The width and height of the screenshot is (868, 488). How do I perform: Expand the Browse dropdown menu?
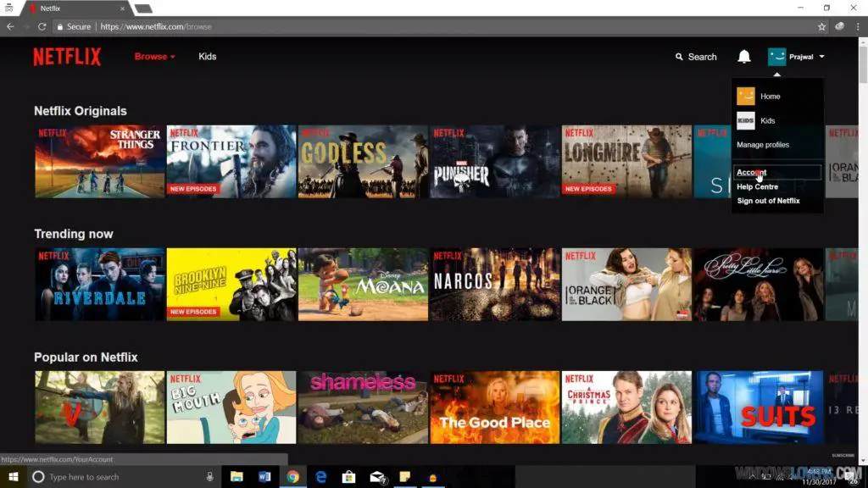click(154, 57)
